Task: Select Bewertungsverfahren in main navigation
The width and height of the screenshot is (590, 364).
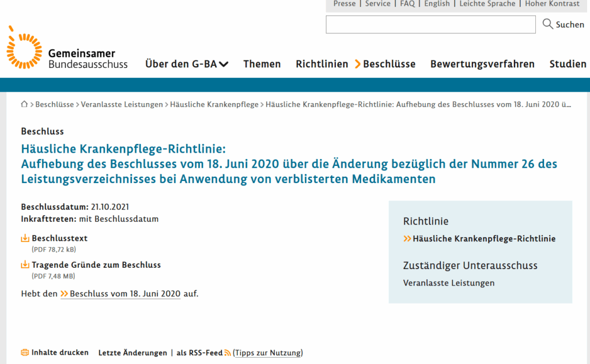Action: pyautogui.click(x=482, y=64)
